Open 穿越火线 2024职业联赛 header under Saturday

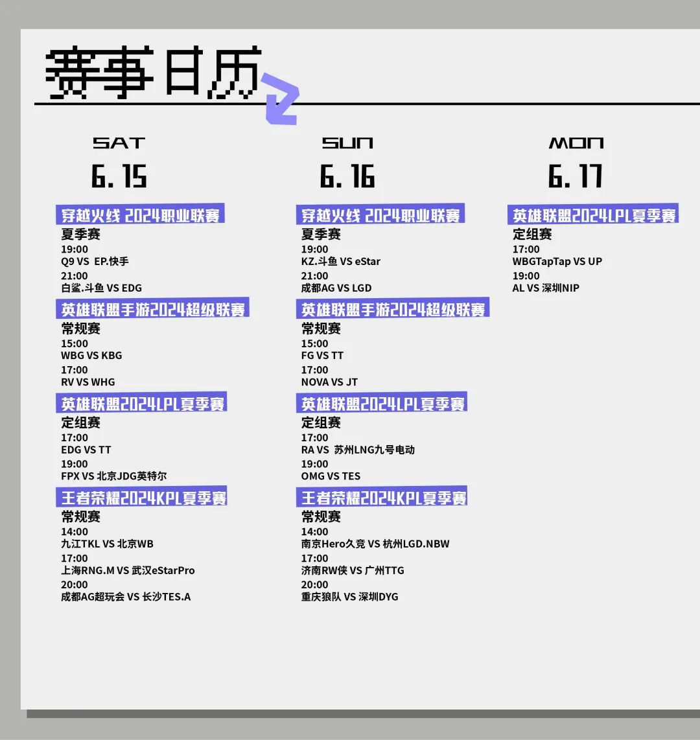point(140,214)
